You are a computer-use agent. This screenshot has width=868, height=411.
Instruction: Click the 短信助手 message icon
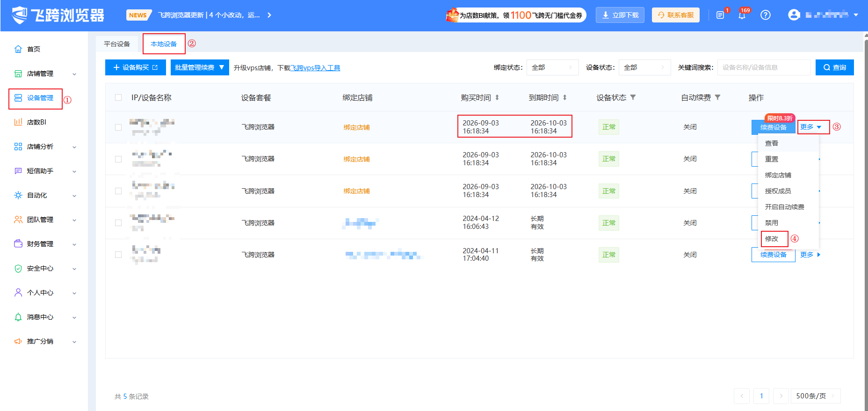[x=18, y=171]
